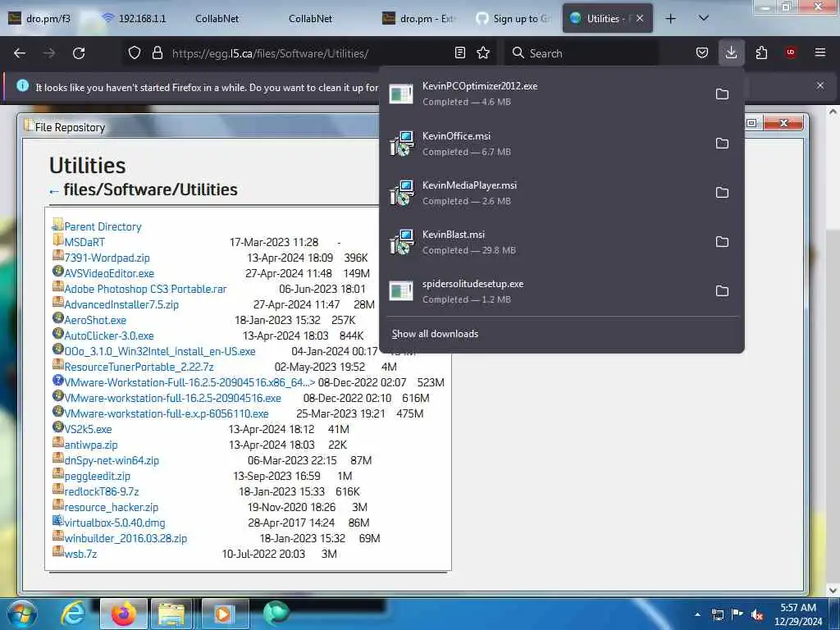Switch to the dro.pm - Ext tab
Image resolution: width=840 pixels, height=630 pixels.
(x=419, y=19)
